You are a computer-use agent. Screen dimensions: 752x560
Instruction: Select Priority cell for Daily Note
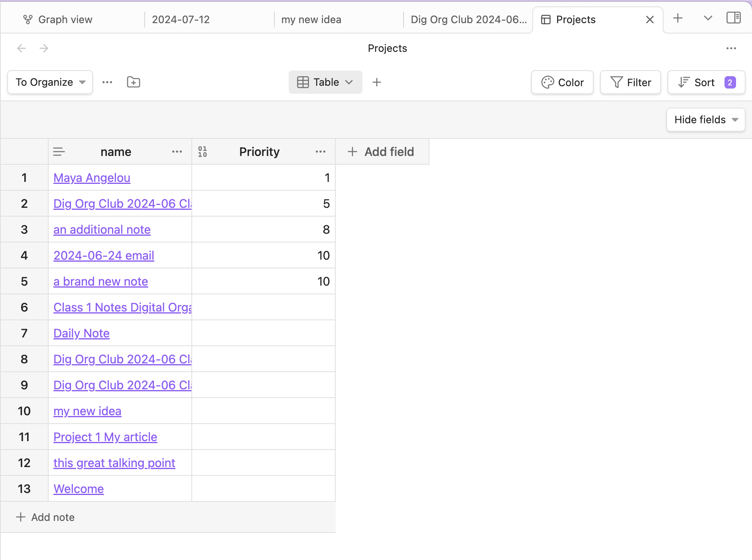point(263,333)
